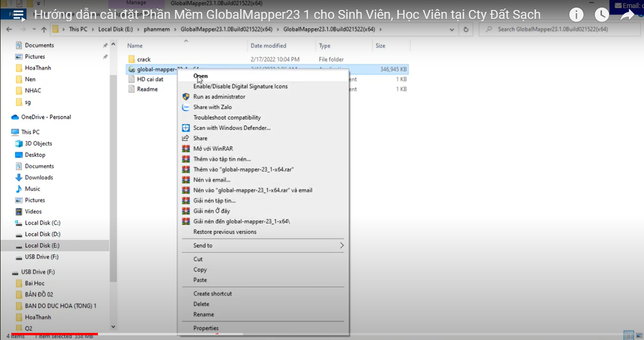Click the Explorer refresh button

[x=466, y=29]
